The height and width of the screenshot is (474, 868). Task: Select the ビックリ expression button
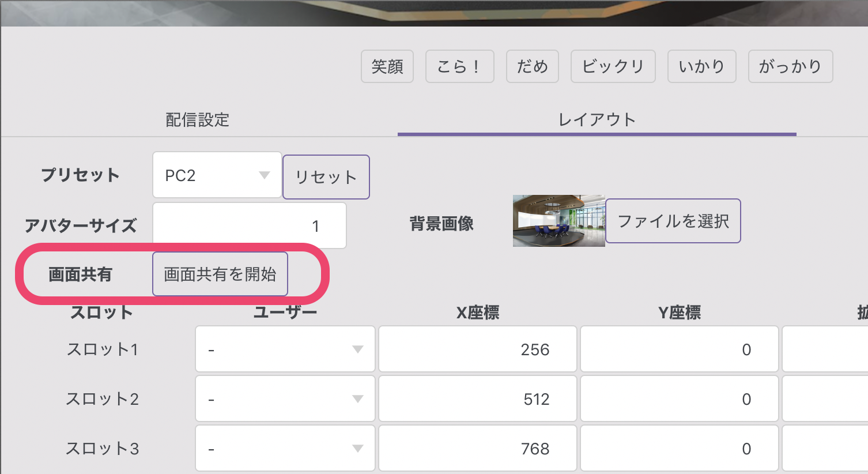coord(613,66)
